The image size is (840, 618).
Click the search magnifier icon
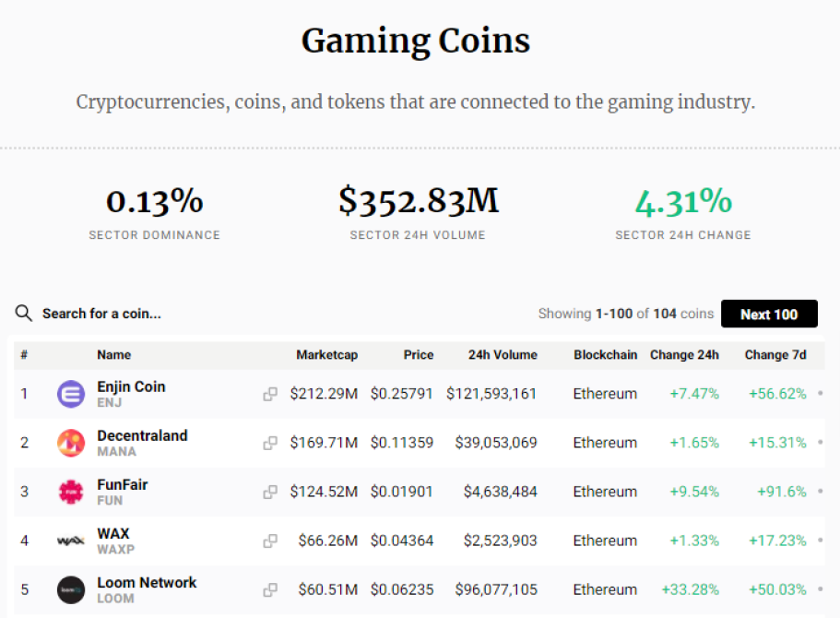24,313
